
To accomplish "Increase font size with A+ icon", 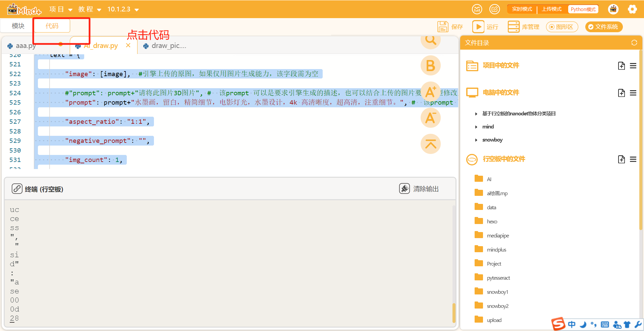I will [x=431, y=92].
